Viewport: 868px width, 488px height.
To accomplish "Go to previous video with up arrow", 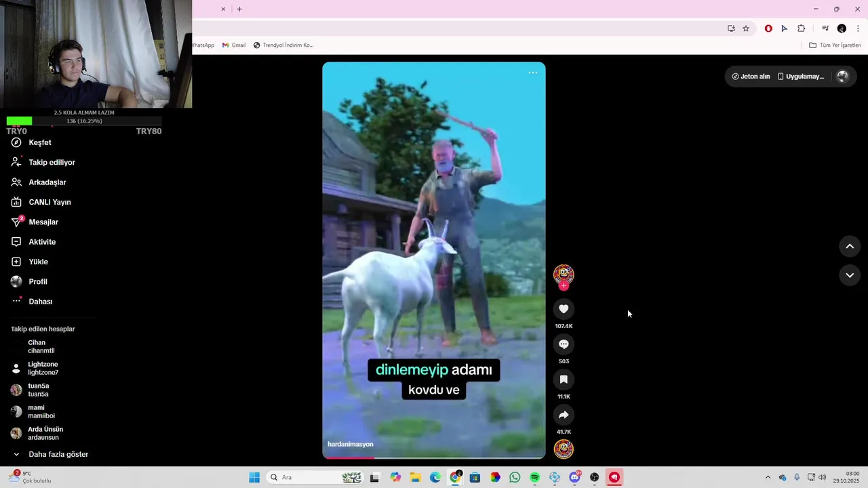I will 850,247.
